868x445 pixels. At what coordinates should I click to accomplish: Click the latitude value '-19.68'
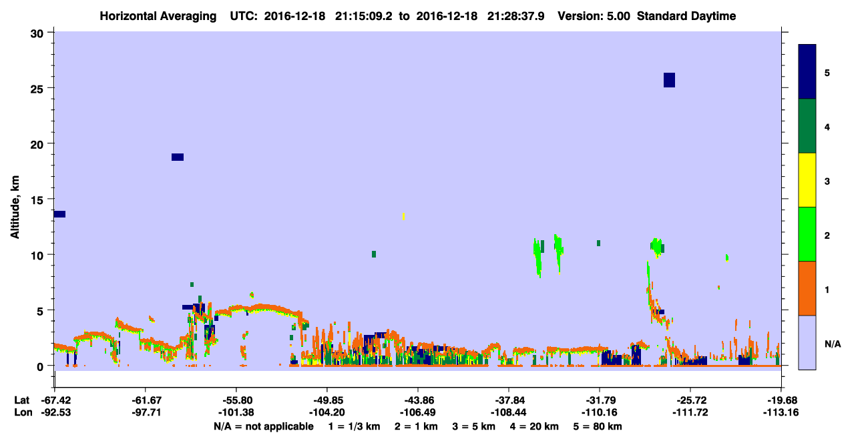(x=782, y=400)
